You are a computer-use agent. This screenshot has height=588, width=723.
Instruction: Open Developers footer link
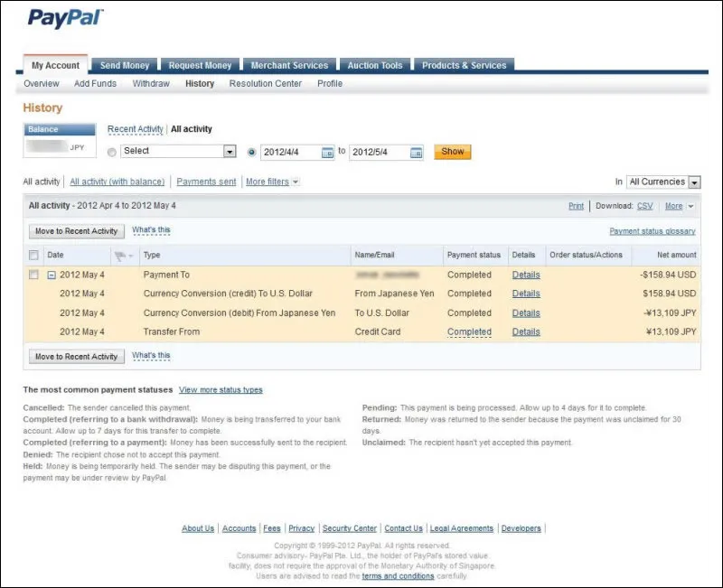point(521,528)
